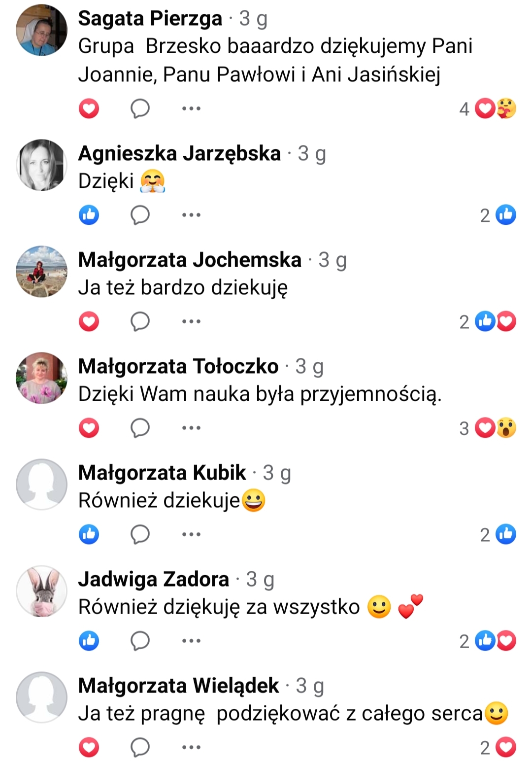Screen dimensions: 532x764
Task: Reply to Jadwiga Zadora's comment via bubble icon
Action: [140, 641]
